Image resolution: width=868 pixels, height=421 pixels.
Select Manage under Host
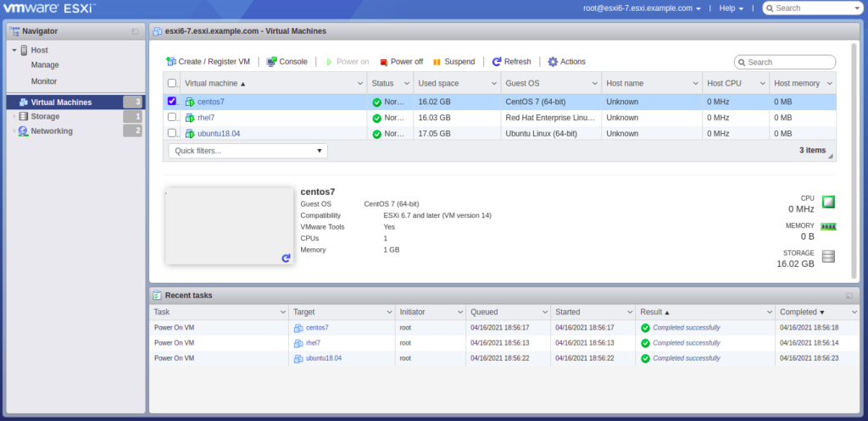coord(45,64)
